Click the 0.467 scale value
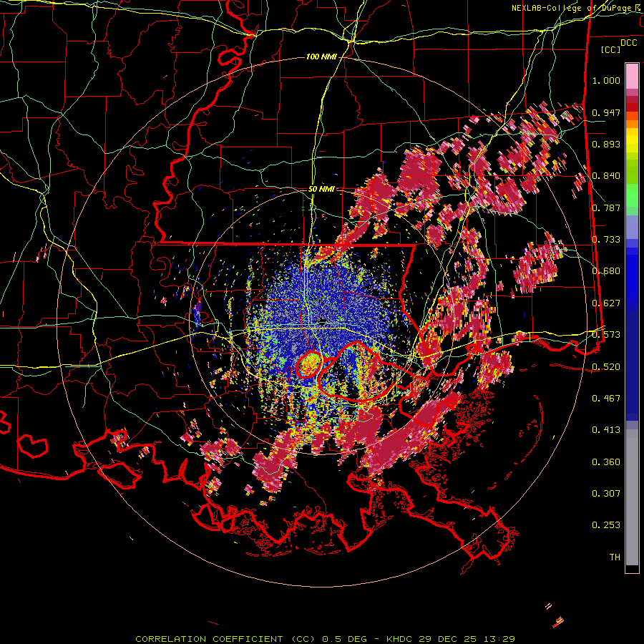The width and height of the screenshot is (644, 644). [606, 399]
